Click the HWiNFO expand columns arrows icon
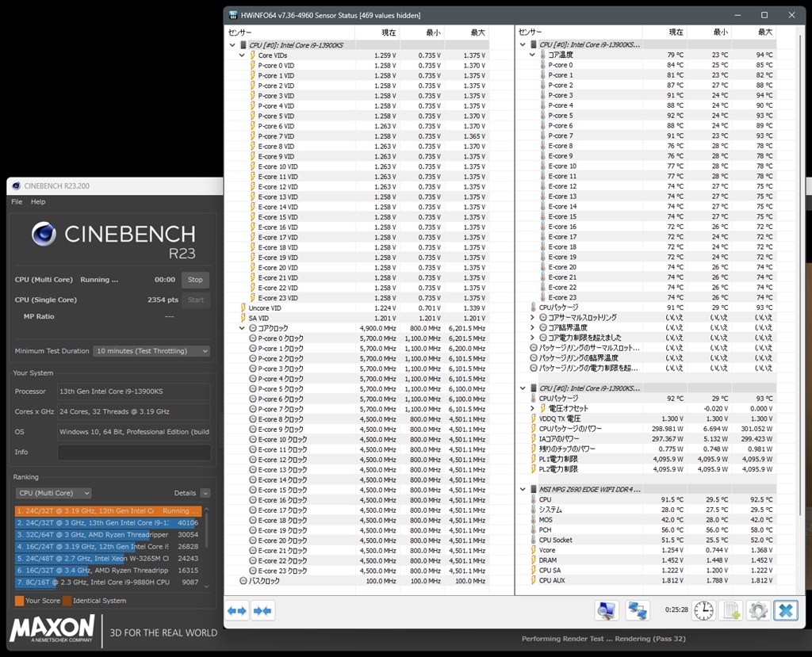 236,611
